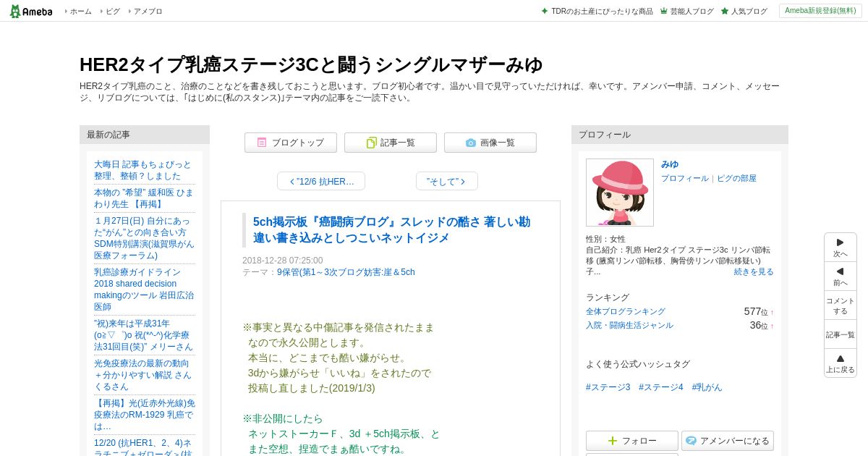This screenshot has height=456, width=868.
Task: Click コメントする in side navigator
Action: tap(841, 305)
